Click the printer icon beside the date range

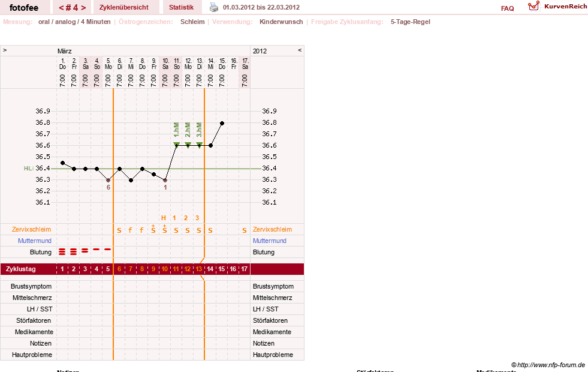point(214,7)
